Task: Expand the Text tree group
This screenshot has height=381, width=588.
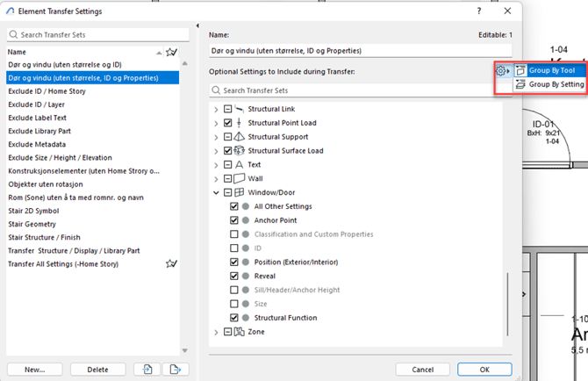Action: pyautogui.click(x=217, y=165)
